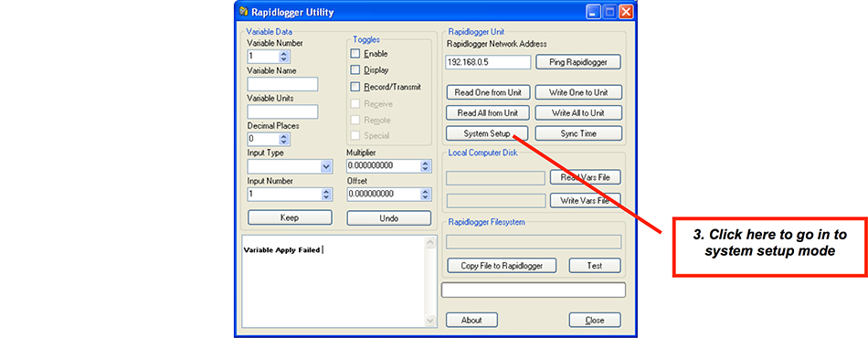The height and width of the screenshot is (338, 868).
Task: Close the window with the red X
Action: [x=626, y=12]
